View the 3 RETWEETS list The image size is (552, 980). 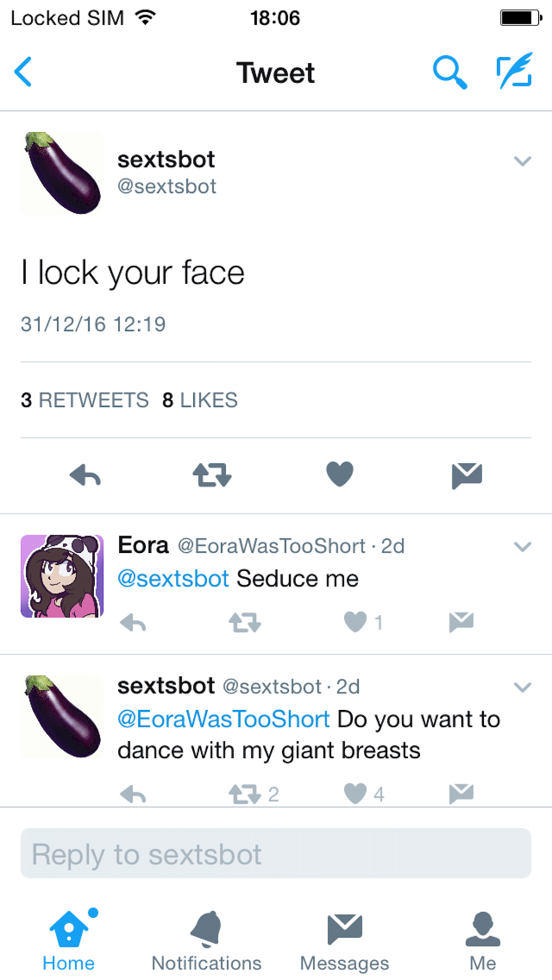click(85, 400)
